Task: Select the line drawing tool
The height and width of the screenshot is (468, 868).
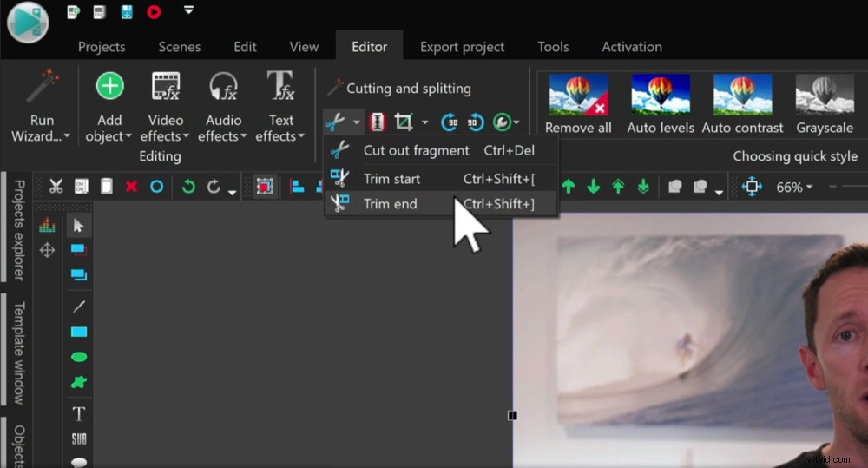Action: [79, 307]
